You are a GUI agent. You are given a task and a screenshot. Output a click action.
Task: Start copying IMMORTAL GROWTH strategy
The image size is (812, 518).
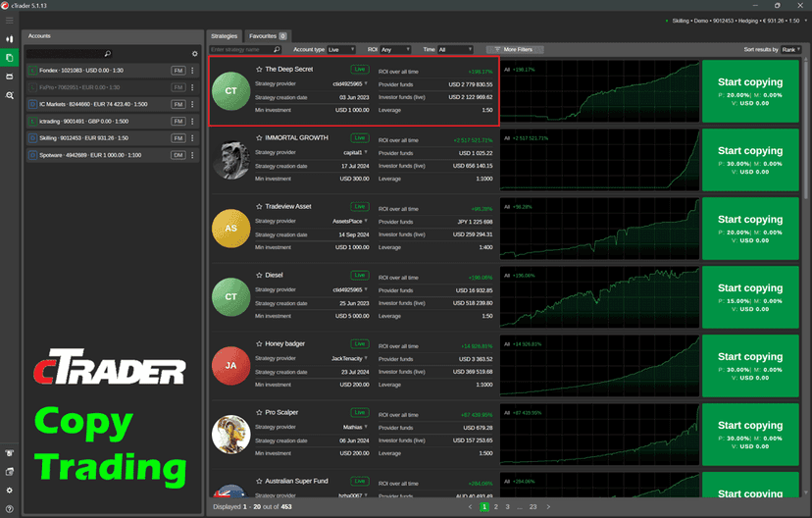pyautogui.click(x=750, y=160)
